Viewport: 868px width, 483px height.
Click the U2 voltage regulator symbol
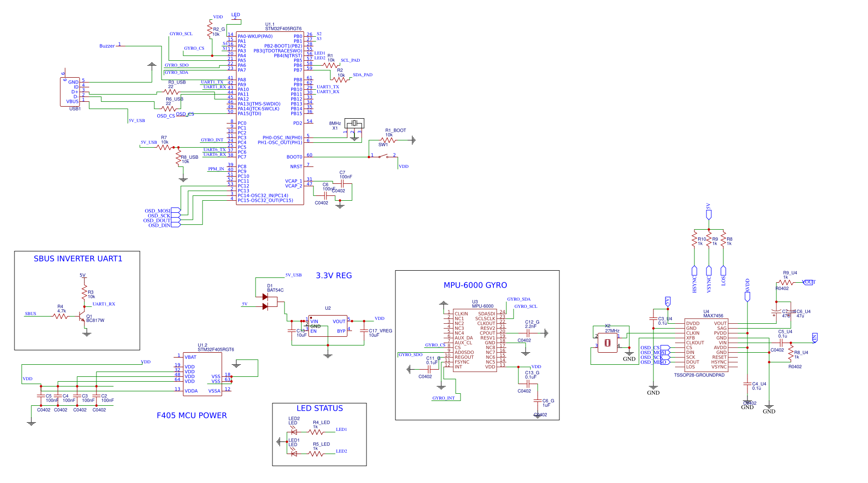[328, 325]
